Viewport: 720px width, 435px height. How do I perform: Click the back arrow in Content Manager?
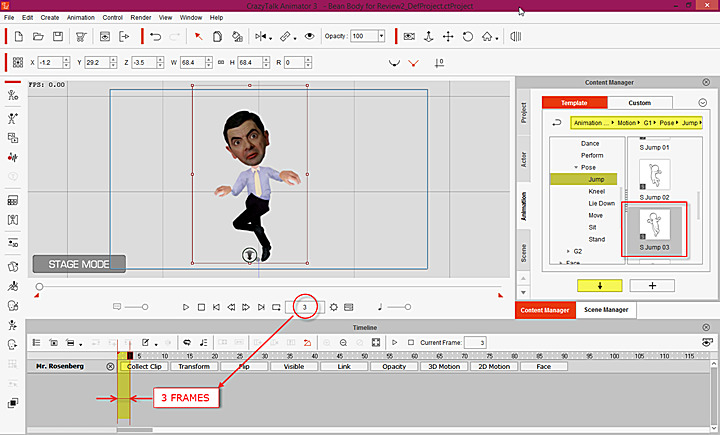click(x=557, y=123)
